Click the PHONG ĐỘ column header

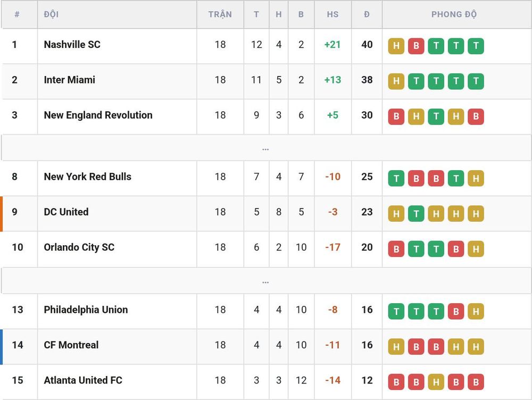tap(454, 14)
